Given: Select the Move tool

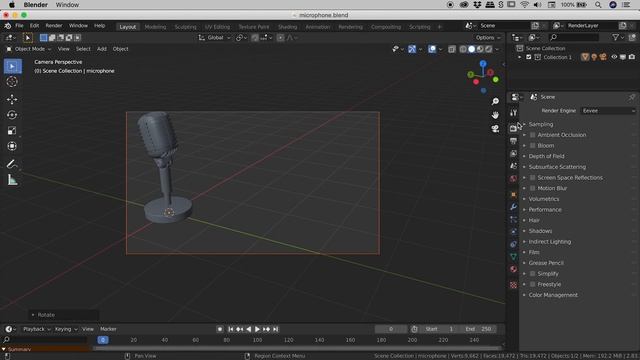Looking at the screenshot, I should 12,99.
